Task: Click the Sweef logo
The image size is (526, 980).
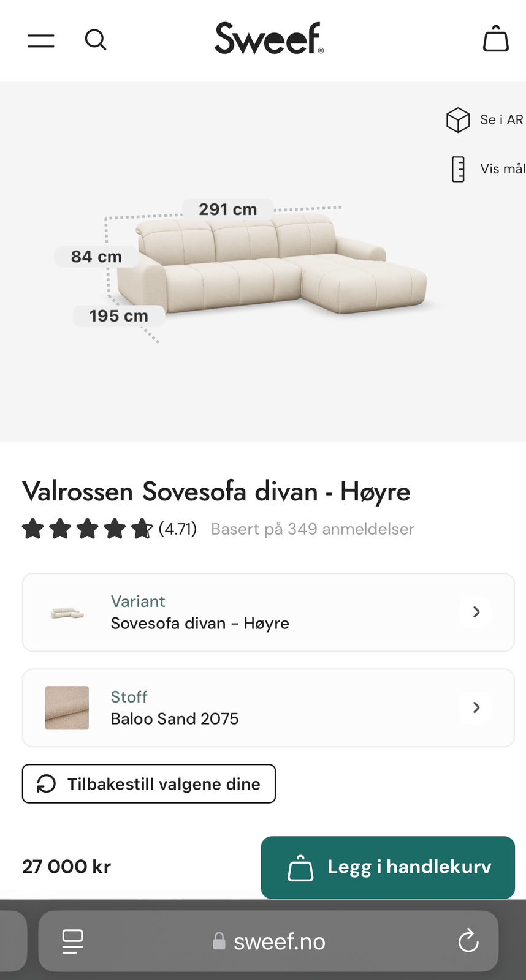Action: pos(269,39)
